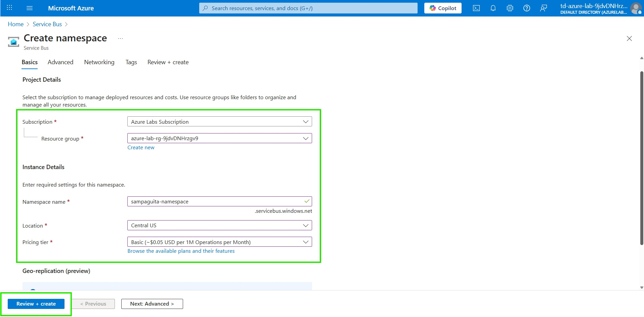Viewport: 644px width, 317px height.
Task: Open portal settings gear
Action: click(x=510, y=8)
